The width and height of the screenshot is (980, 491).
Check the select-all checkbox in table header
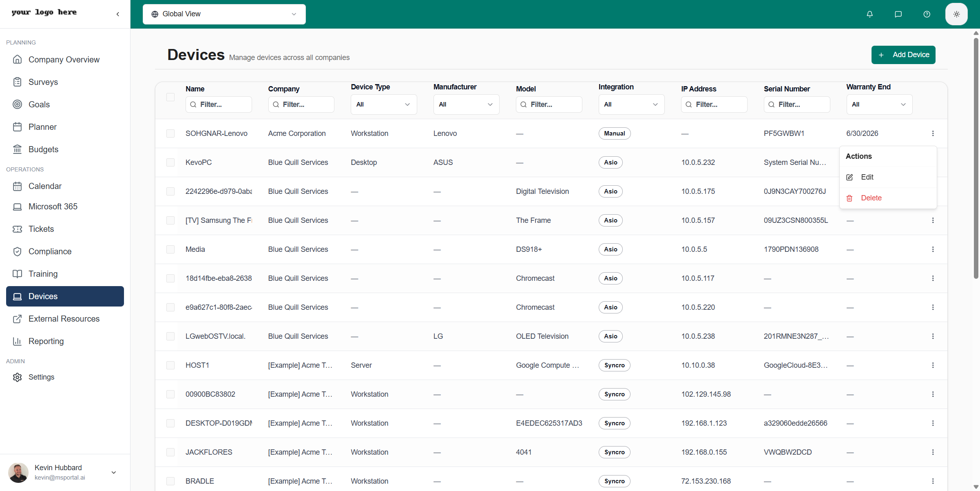(x=170, y=97)
